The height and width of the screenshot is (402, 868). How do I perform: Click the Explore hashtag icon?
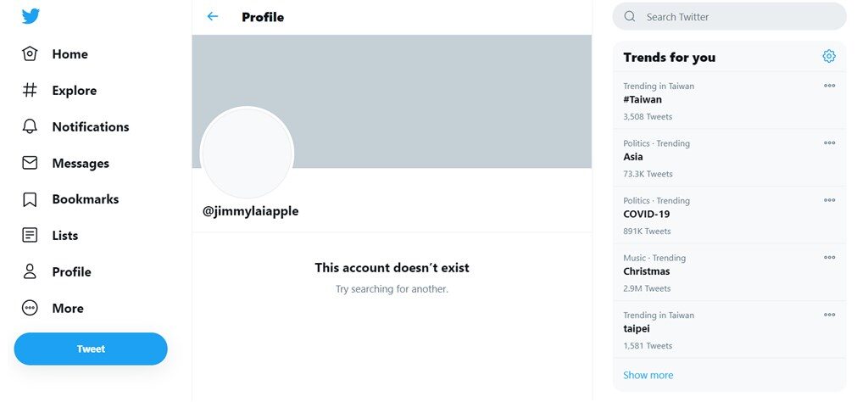point(30,91)
